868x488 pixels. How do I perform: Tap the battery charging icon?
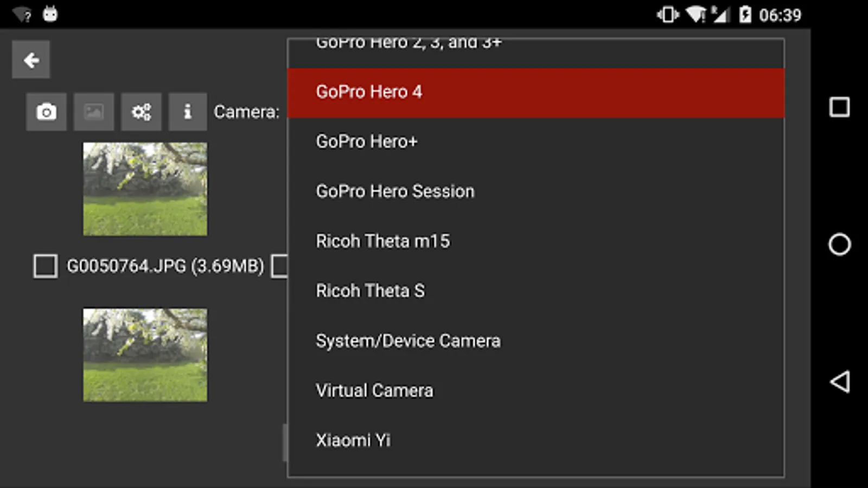point(745,15)
